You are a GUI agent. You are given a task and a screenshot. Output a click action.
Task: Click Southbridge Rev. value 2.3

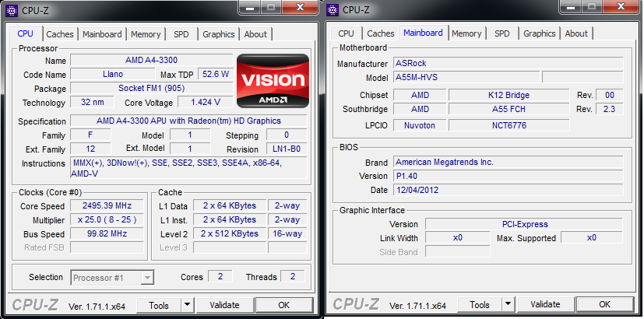click(x=610, y=109)
